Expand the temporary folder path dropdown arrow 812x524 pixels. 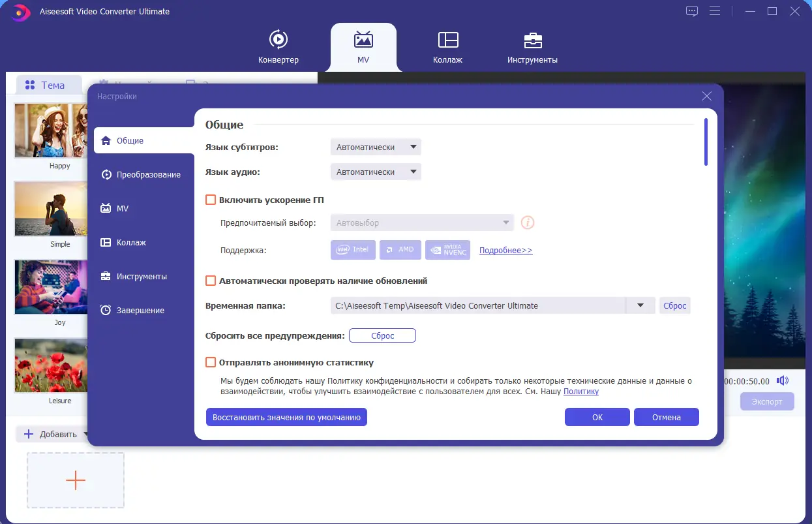click(640, 305)
